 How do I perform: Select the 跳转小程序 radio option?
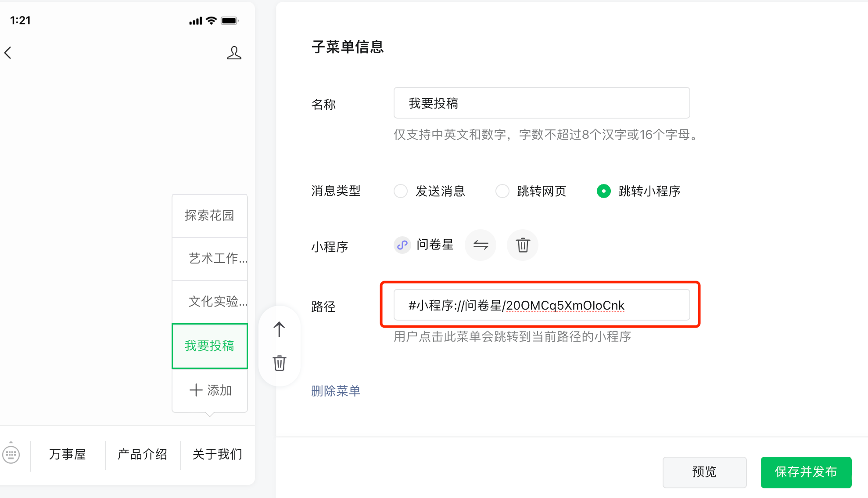click(x=603, y=191)
